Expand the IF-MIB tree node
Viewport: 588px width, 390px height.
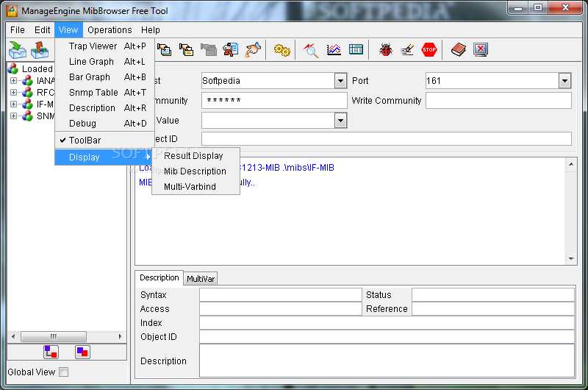pos(13,104)
